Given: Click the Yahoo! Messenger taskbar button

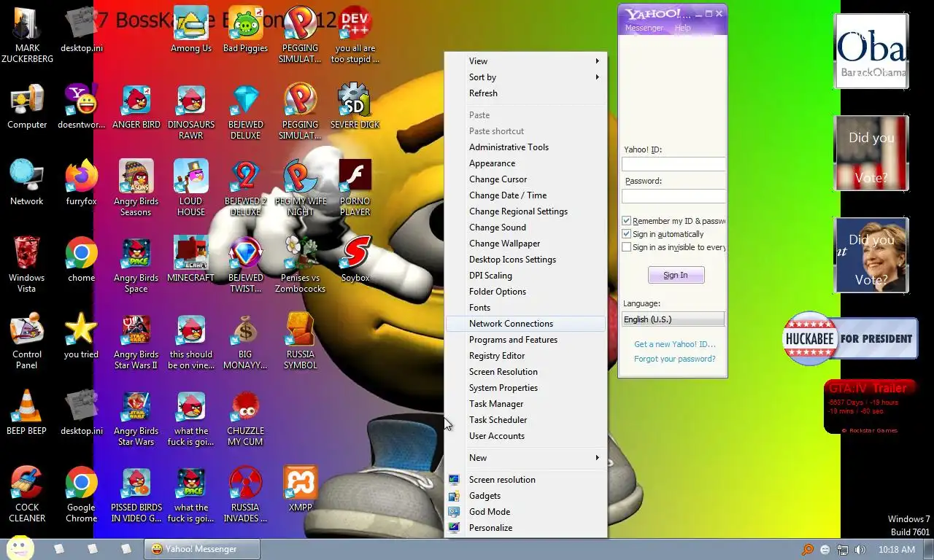Looking at the screenshot, I should pyautogui.click(x=201, y=549).
